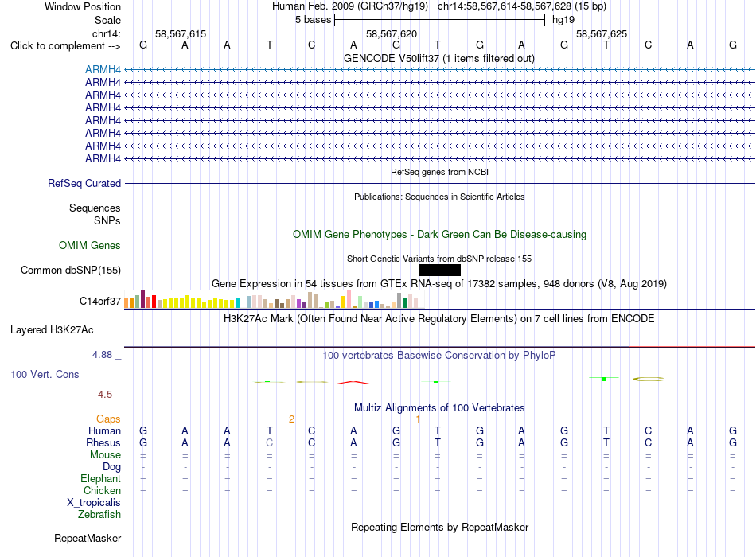Click the '5 bases' scale bar label
Image resolution: width=756 pixels, height=557 pixels.
pyautogui.click(x=313, y=20)
